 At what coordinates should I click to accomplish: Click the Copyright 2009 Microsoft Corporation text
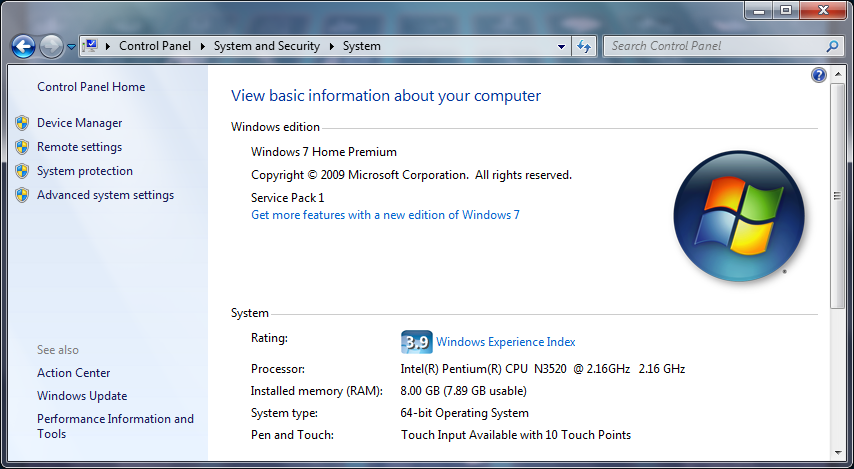[x=411, y=175]
